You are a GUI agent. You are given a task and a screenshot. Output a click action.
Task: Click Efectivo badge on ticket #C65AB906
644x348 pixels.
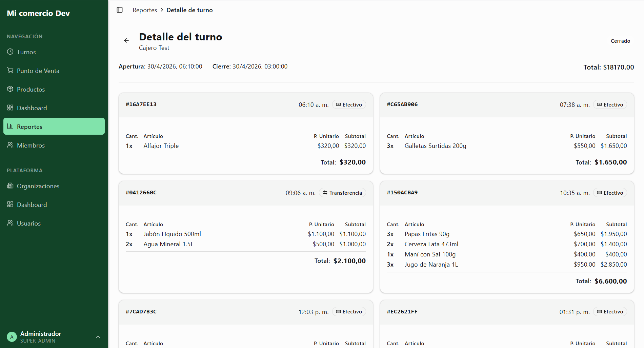610,104
